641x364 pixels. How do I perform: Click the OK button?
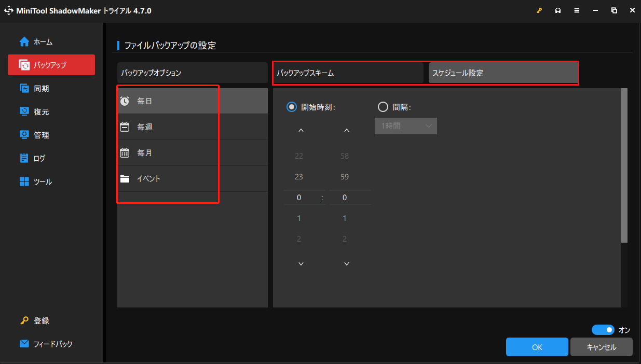[537, 347]
